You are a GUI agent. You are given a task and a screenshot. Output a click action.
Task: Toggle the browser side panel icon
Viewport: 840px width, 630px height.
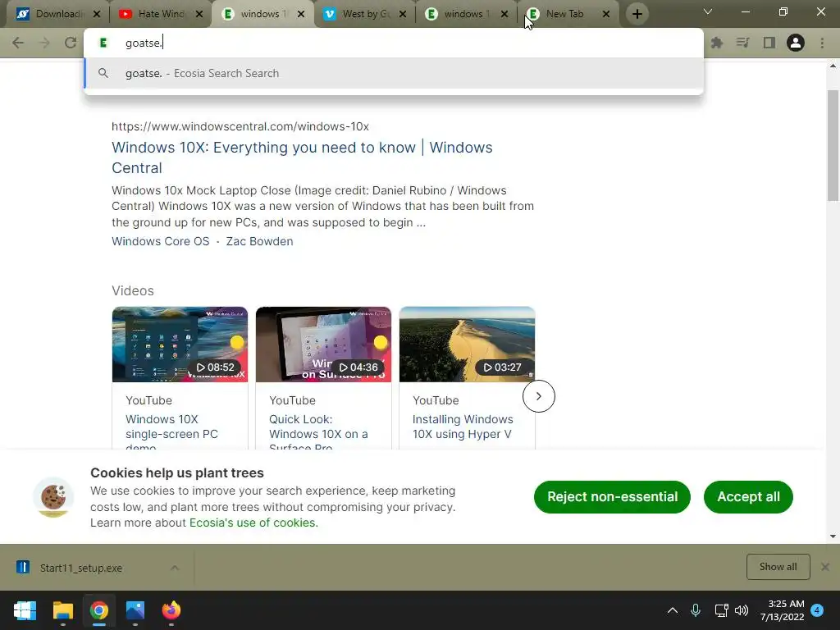pyautogui.click(x=769, y=43)
